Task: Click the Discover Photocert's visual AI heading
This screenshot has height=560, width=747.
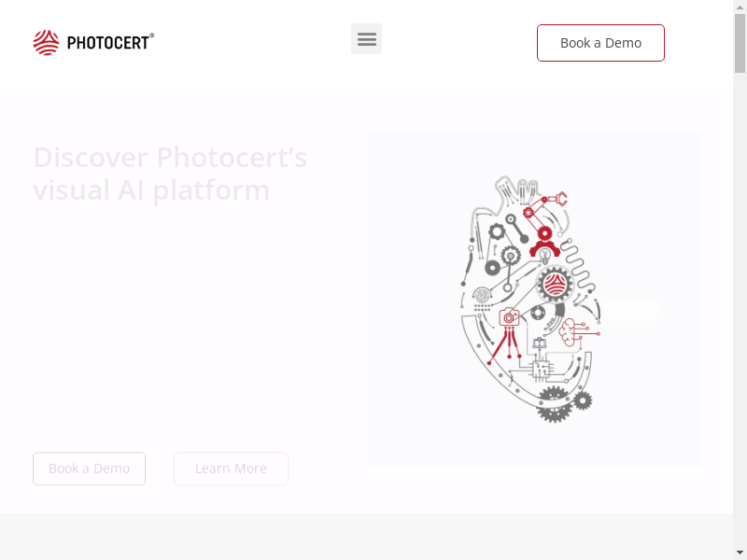Action: pos(170,174)
